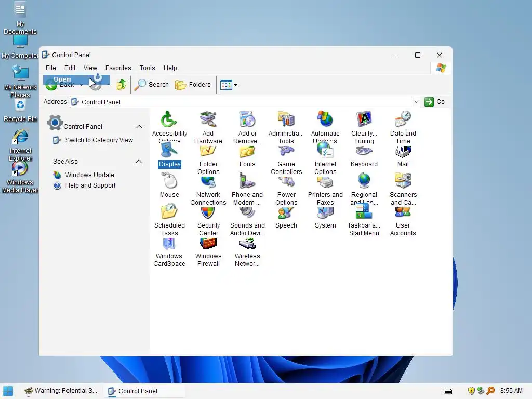Open ClearType Tuning icon
This screenshot has width=532, height=399.
click(x=364, y=119)
